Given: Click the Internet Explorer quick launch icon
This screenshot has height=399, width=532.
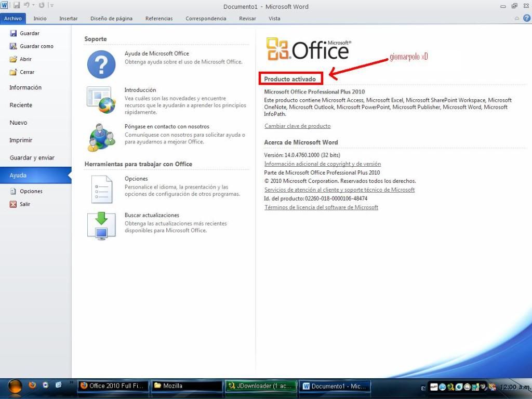Looking at the screenshot, I should click(59, 385).
